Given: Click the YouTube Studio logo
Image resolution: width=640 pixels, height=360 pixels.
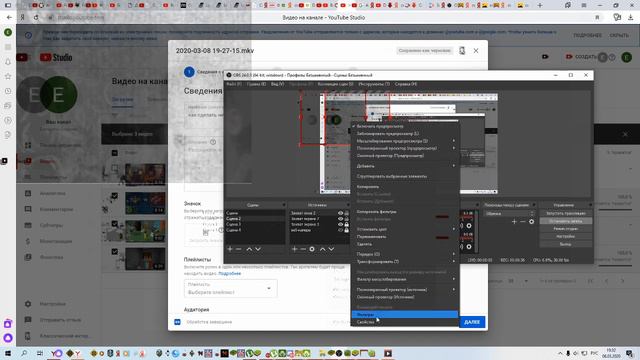Looking at the screenshot, I should (x=56, y=58).
